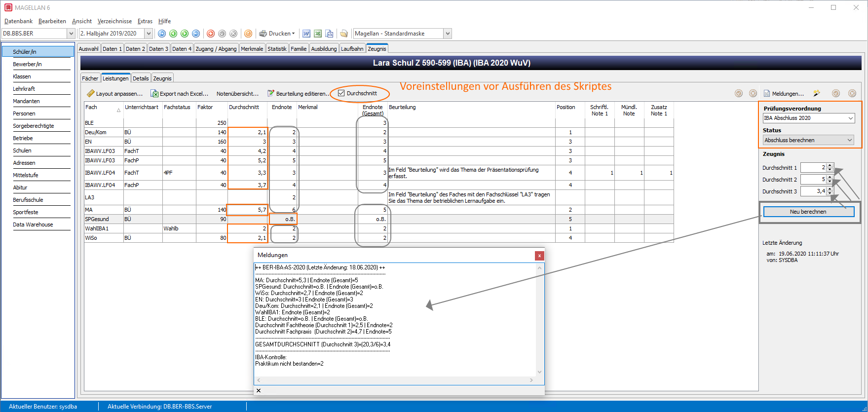Go to next record green arrow

(185, 34)
